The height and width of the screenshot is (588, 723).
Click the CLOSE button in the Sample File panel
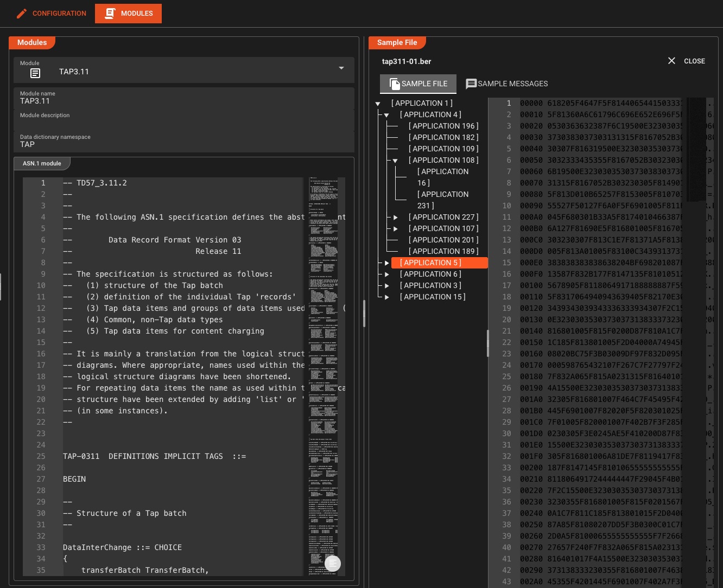[x=694, y=61]
